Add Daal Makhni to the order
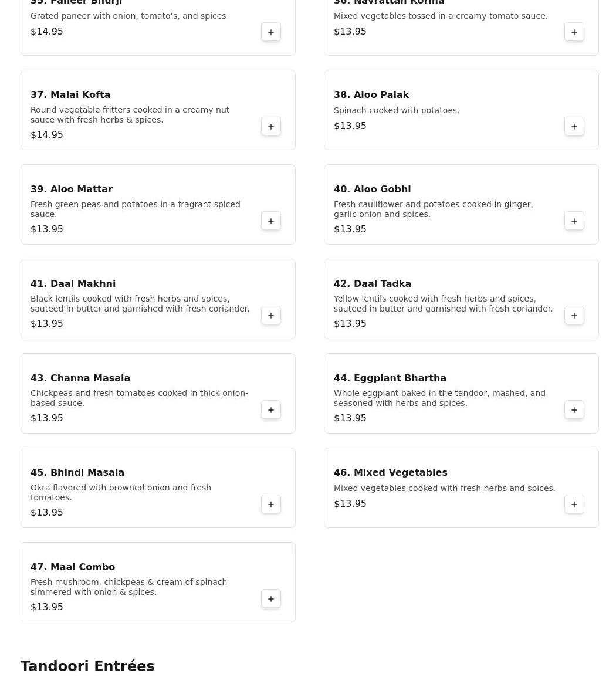Viewport: 616px width, 677px height. pyautogui.click(x=271, y=316)
